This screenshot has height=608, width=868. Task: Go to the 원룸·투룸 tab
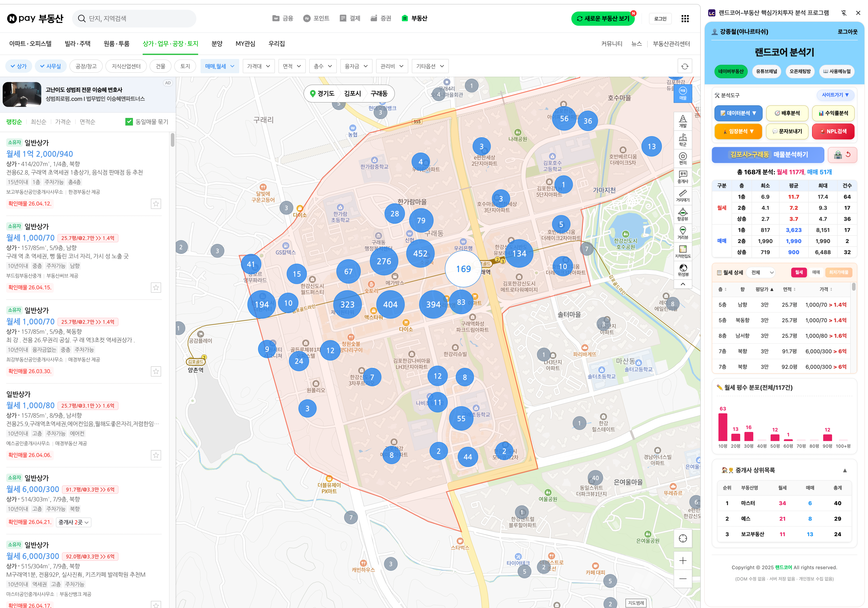(116, 44)
